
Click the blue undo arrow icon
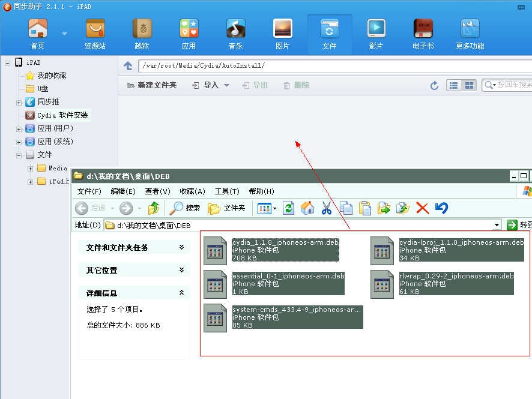[442, 208]
